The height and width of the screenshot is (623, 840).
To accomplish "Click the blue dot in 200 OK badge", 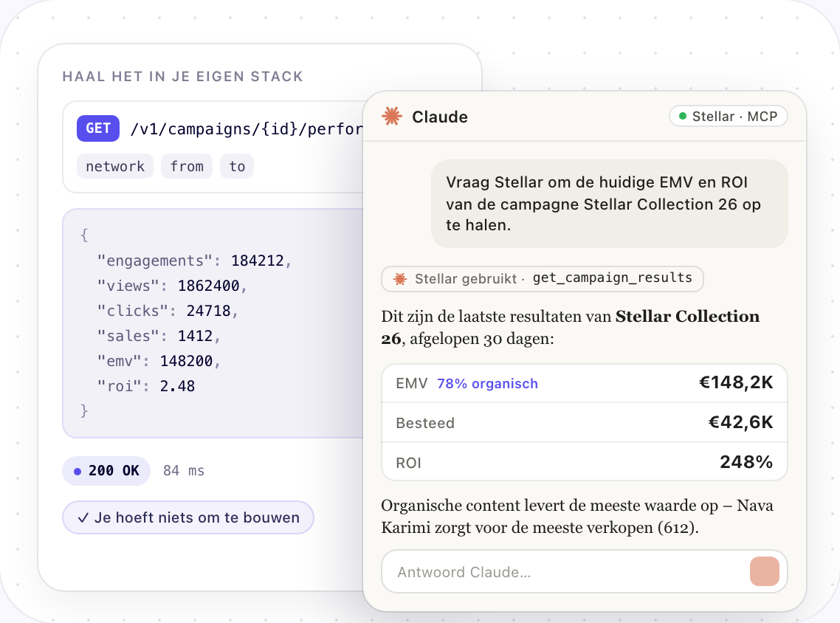I will (78, 472).
